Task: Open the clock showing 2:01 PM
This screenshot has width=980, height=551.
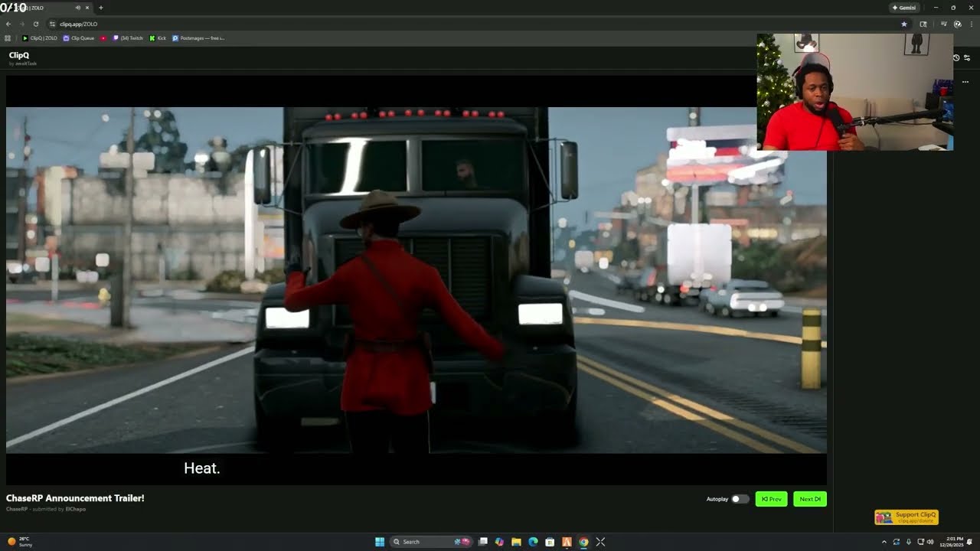Action: tap(950, 542)
